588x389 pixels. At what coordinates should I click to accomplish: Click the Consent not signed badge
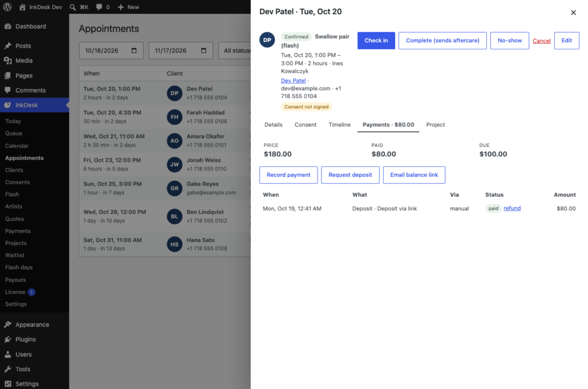click(x=307, y=107)
